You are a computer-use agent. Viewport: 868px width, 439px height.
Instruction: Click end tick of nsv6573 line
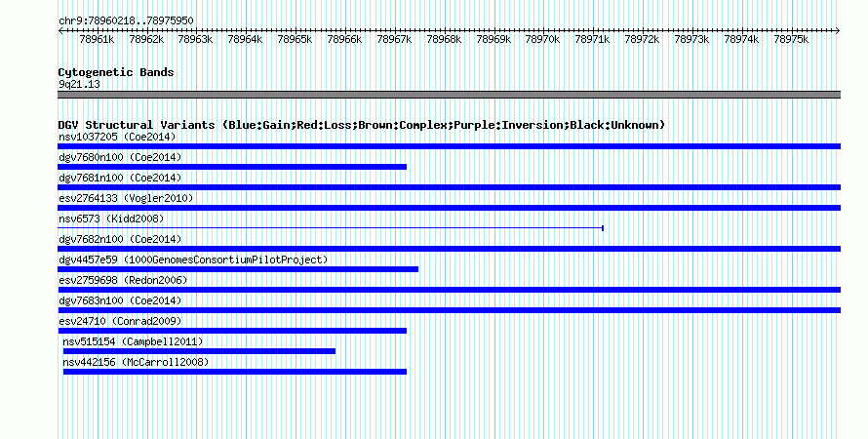[603, 228]
